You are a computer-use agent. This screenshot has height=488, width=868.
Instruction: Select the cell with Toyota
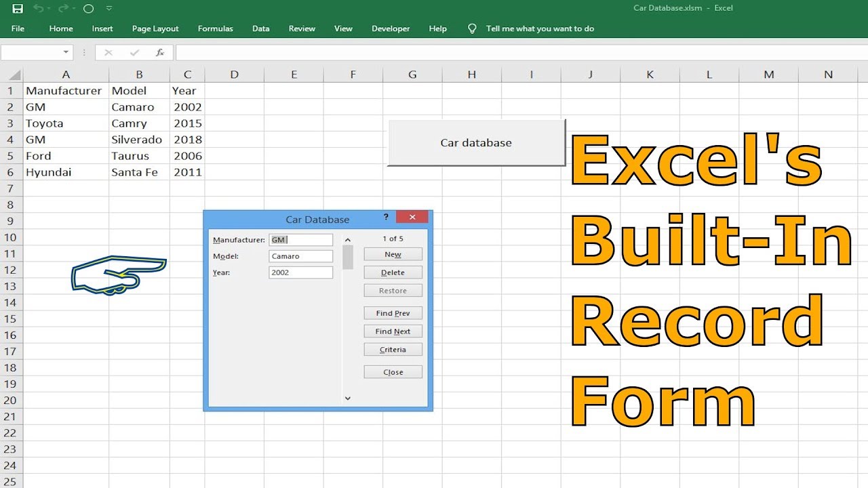tap(66, 123)
